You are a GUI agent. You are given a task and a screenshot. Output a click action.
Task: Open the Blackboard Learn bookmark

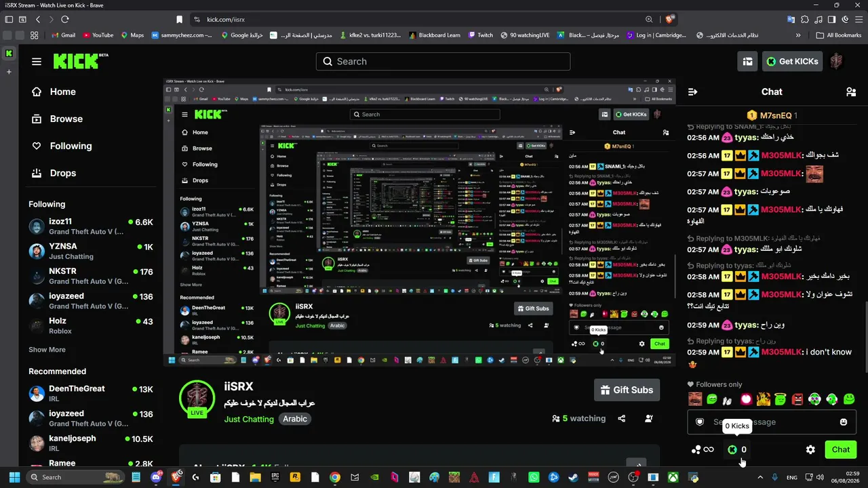(434, 35)
